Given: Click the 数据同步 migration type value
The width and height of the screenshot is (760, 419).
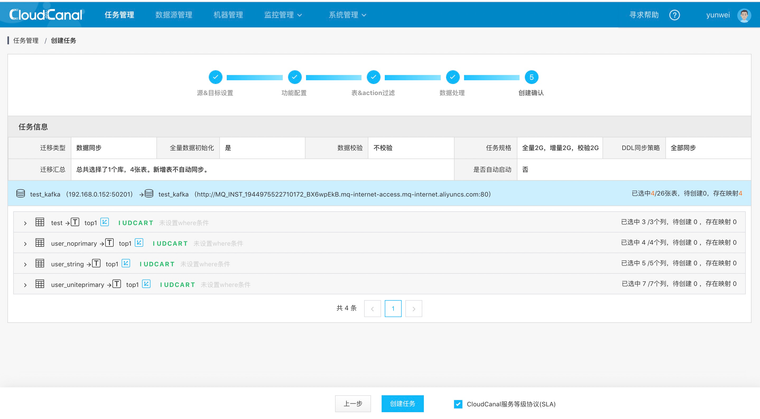Looking at the screenshot, I should tap(89, 148).
